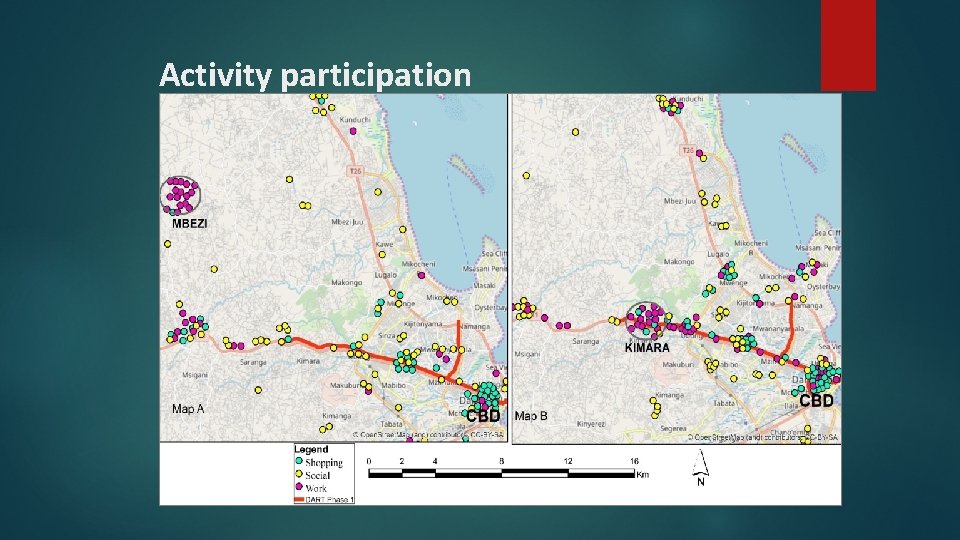
Task: Click the Kawe label on Map A
Action: point(384,245)
